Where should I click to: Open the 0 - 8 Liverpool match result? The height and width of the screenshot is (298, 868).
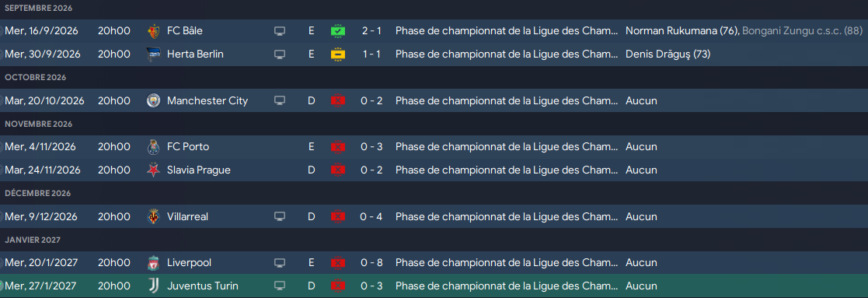tap(371, 262)
